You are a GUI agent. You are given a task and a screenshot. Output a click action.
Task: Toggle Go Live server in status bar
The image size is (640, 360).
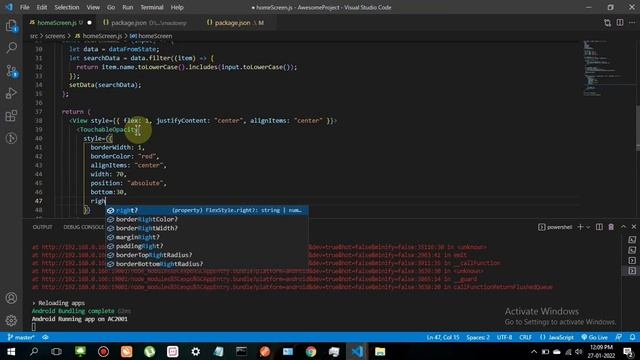click(595, 337)
